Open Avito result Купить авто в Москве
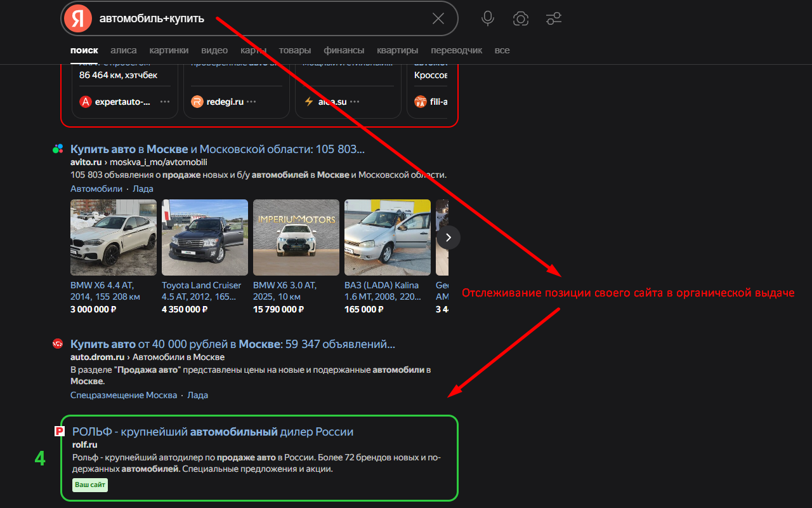This screenshot has width=812, height=508. pos(218,149)
